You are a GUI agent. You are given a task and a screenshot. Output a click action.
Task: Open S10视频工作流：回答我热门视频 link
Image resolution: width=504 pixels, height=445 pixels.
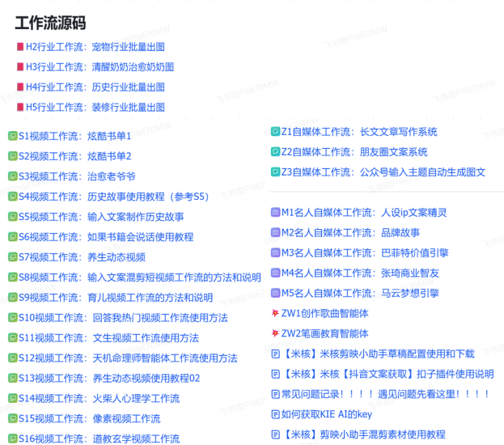(123, 318)
